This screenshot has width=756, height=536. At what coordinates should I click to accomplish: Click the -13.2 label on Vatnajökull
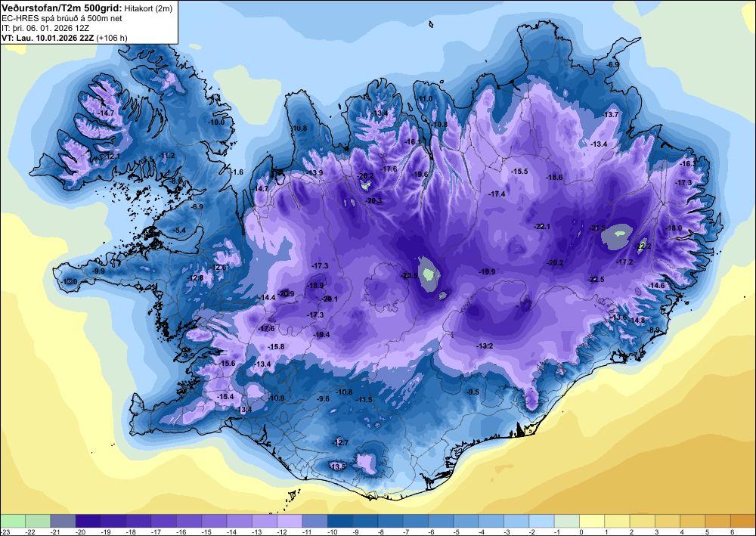coord(485,346)
